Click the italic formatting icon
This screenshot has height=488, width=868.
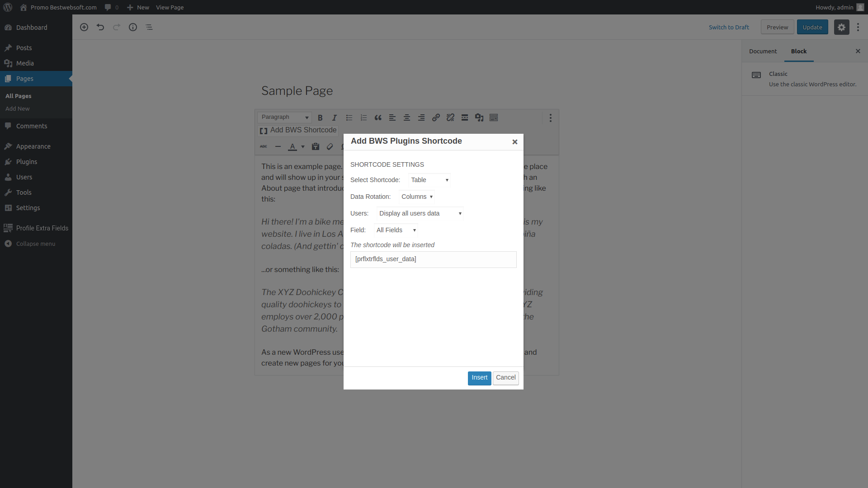click(x=335, y=118)
